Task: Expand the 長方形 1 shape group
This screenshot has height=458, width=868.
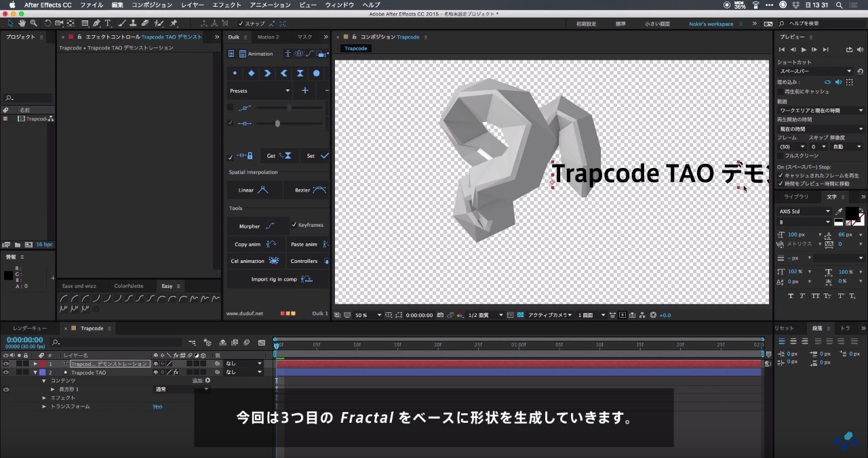Action: tap(53, 389)
